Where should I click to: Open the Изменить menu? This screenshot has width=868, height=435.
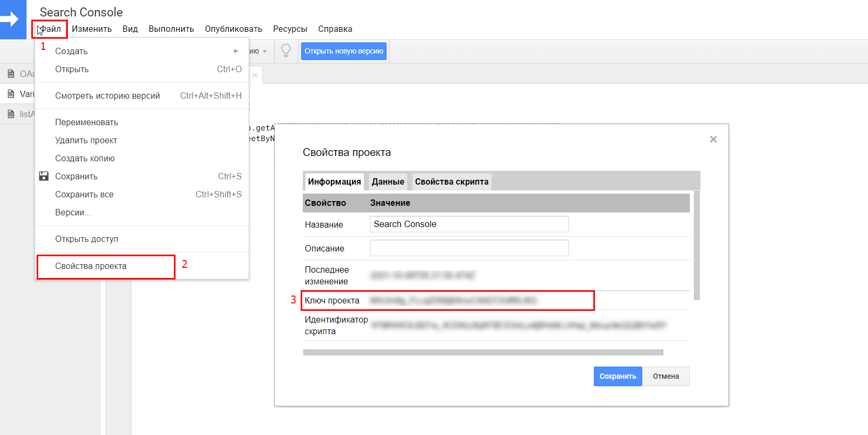92,29
